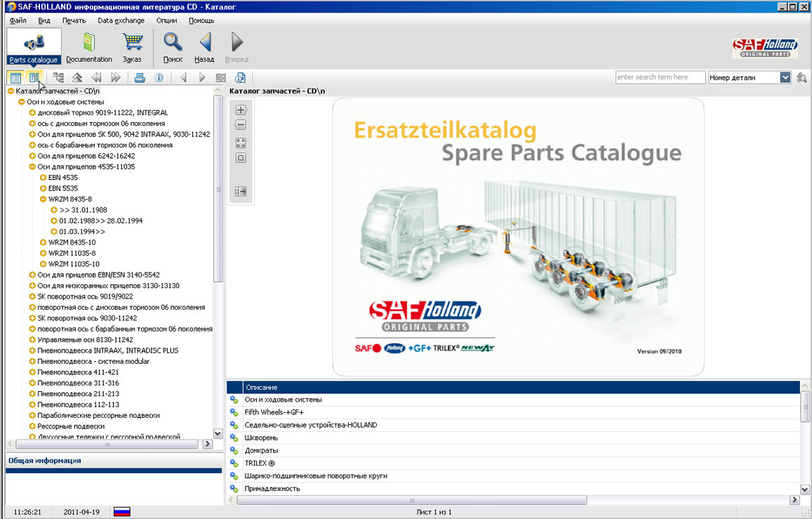The image size is (812, 519).
Task: Click the tree panel horizontal scrollbar
Action: point(107,444)
